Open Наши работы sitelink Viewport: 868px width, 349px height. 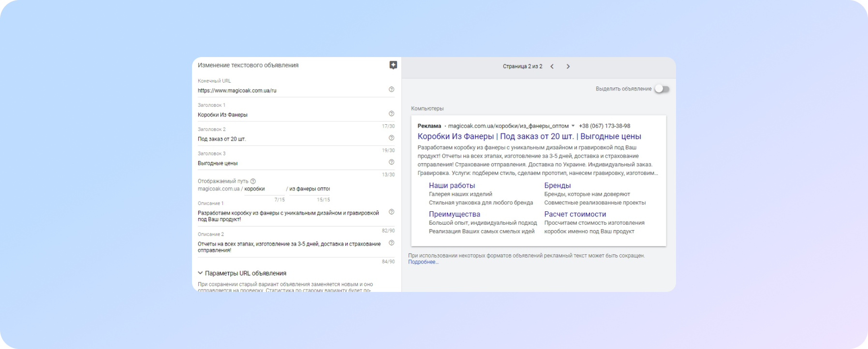(x=452, y=185)
